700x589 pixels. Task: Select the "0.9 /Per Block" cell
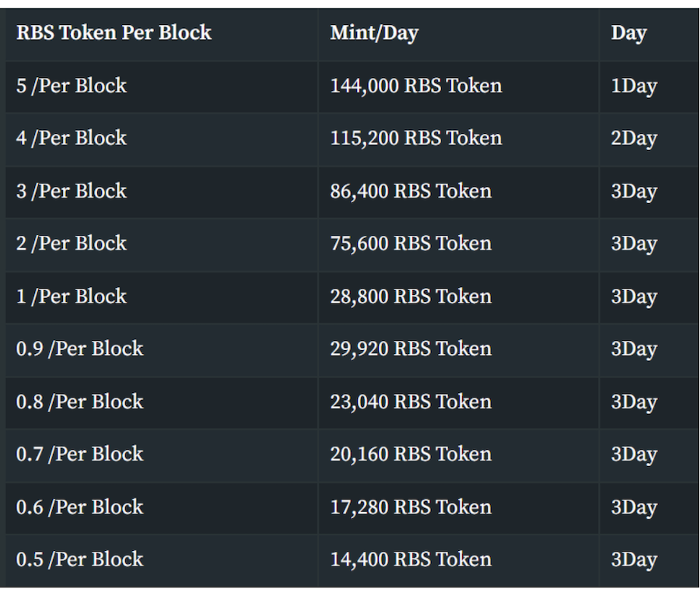pos(80,349)
